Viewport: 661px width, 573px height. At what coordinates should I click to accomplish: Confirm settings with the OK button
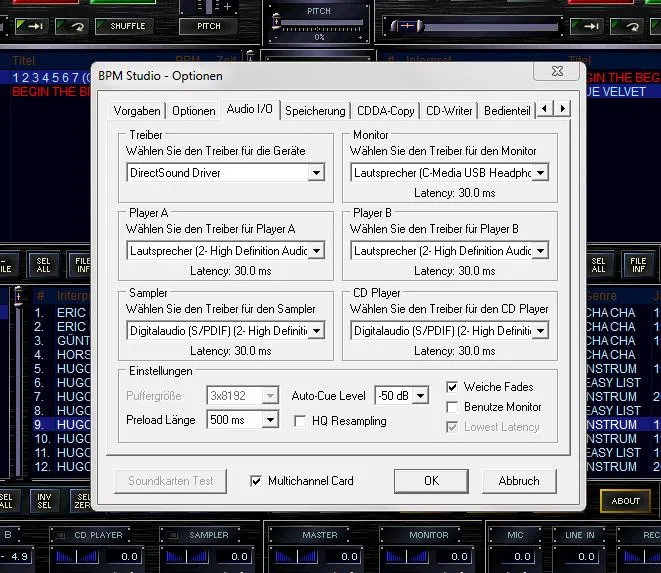click(x=431, y=481)
